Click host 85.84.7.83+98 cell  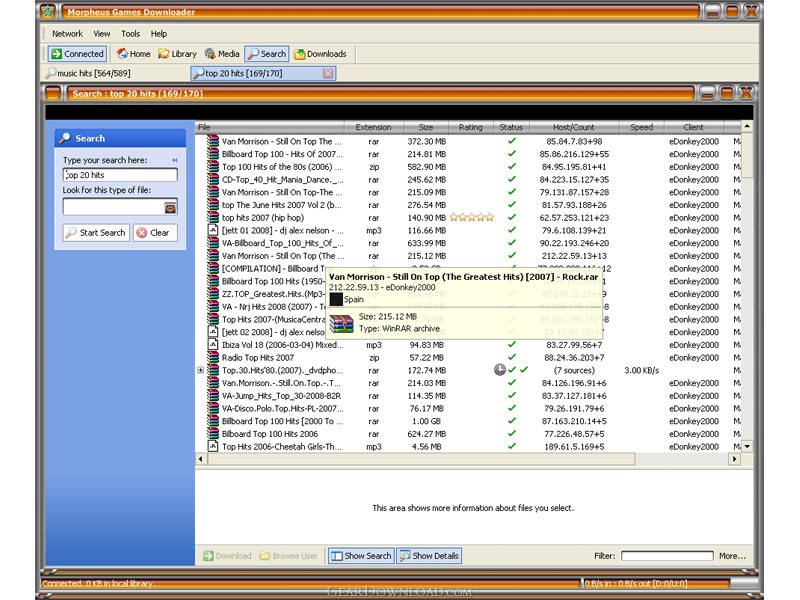click(574, 141)
